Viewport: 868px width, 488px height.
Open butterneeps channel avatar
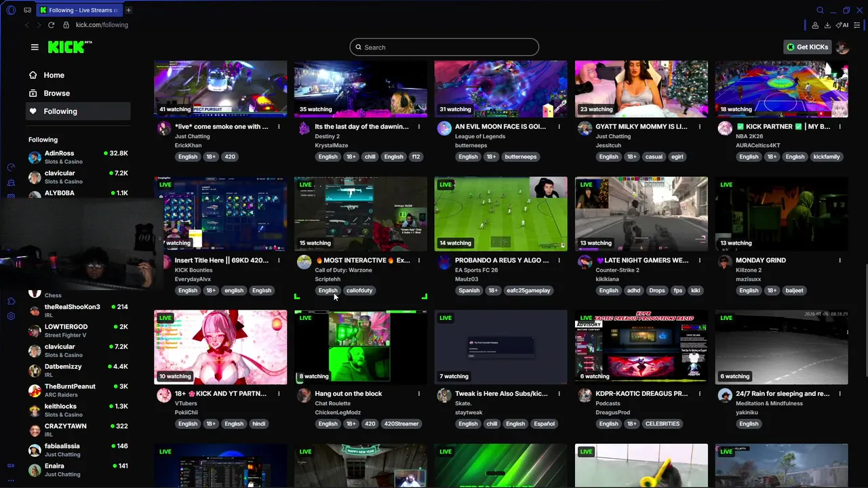tap(444, 129)
